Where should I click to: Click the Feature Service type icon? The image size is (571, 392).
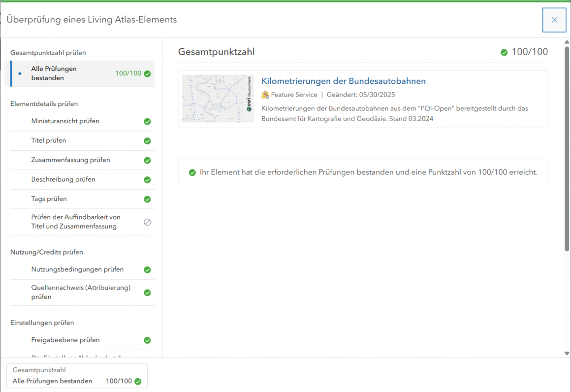(265, 95)
